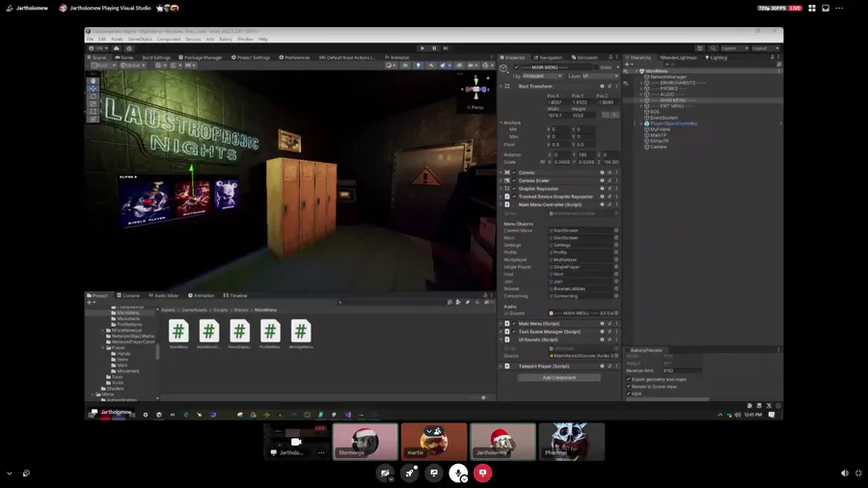Switch to the Game tab
Screen dimensions: 868x488
(x=124, y=58)
